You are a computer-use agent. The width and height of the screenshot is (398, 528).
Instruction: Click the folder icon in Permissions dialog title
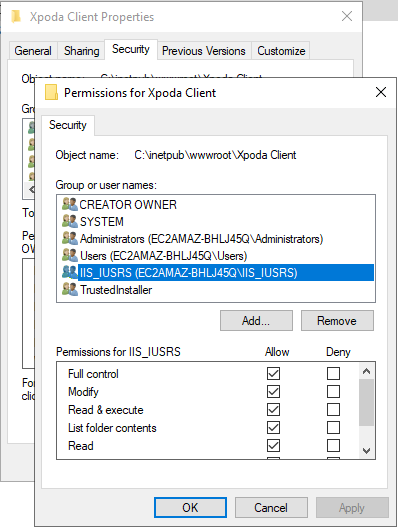pos(51,92)
